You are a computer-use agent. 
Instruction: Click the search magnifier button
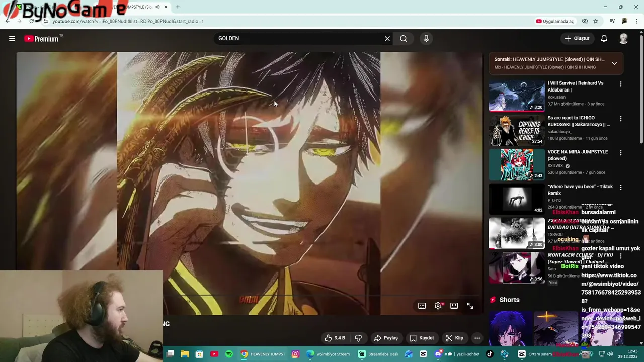pos(404,39)
